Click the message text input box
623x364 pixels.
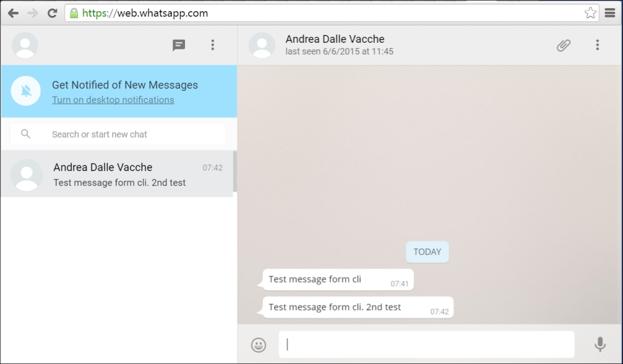point(426,345)
